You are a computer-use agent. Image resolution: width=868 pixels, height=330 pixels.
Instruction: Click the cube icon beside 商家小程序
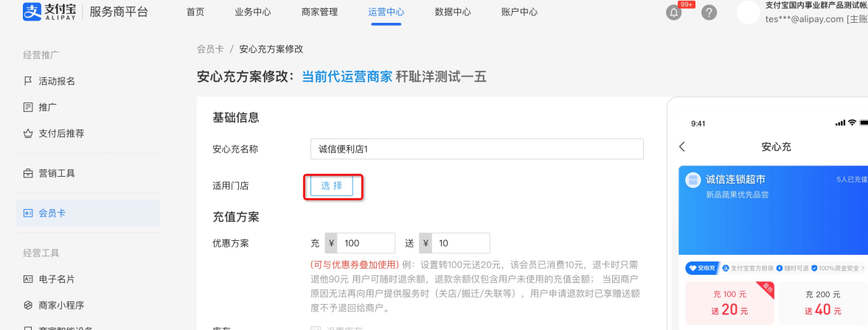pos(28,305)
